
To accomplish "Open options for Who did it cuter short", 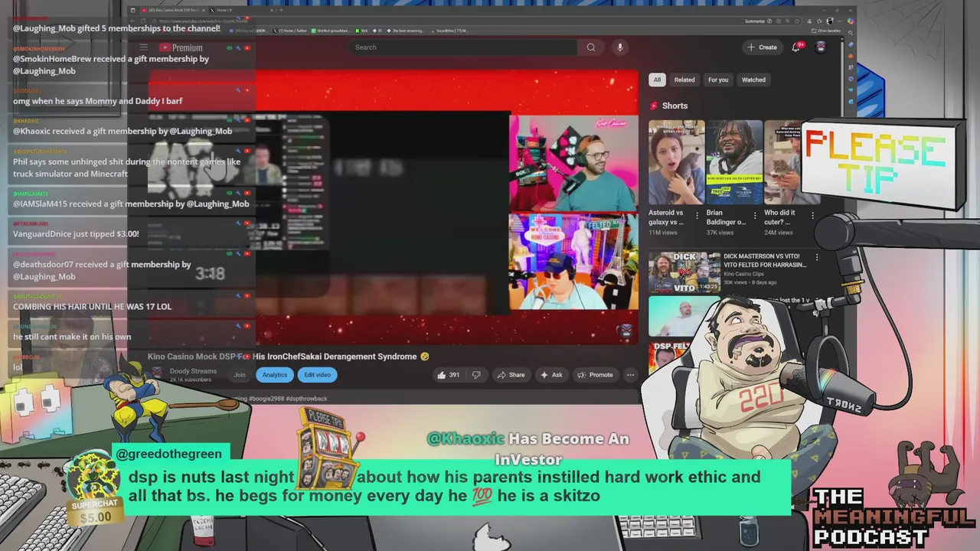I will point(812,216).
